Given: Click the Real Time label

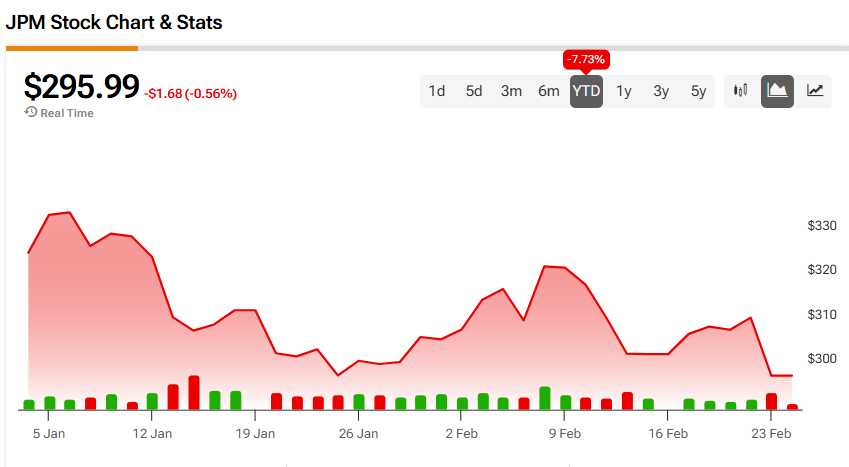Looking at the screenshot, I should (67, 113).
